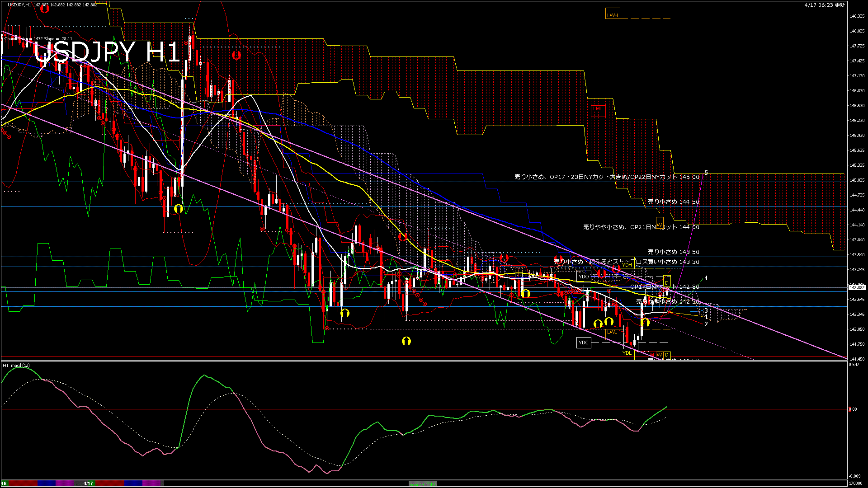868x488 pixels.
Task: Click the wave number 4 label
Action: click(x=706, y=278)
